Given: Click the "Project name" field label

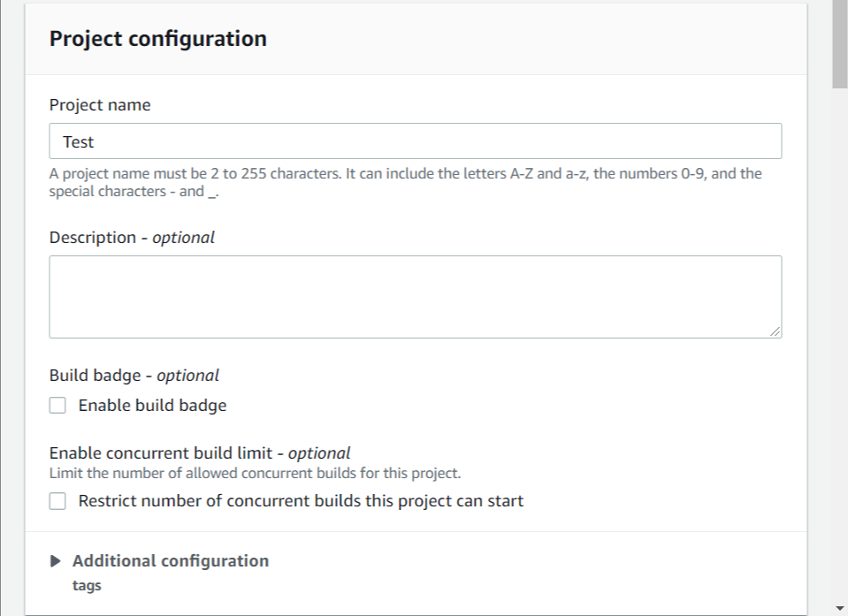Looking at the screenshot, I should click(x=100, y=105).
